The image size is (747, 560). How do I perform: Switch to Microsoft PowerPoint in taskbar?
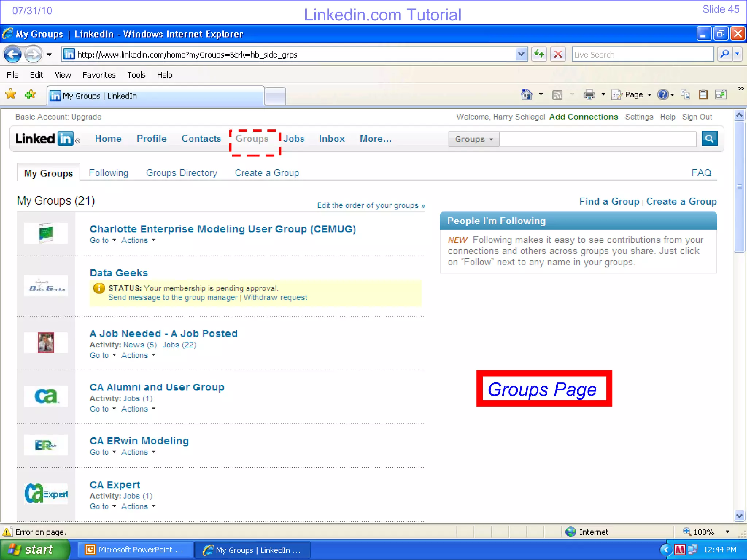pos(135,550)
